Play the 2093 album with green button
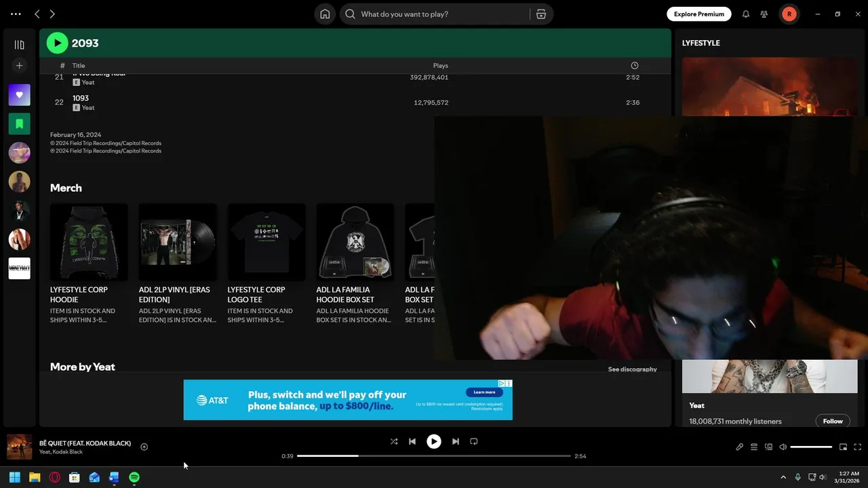 (57, 43)
